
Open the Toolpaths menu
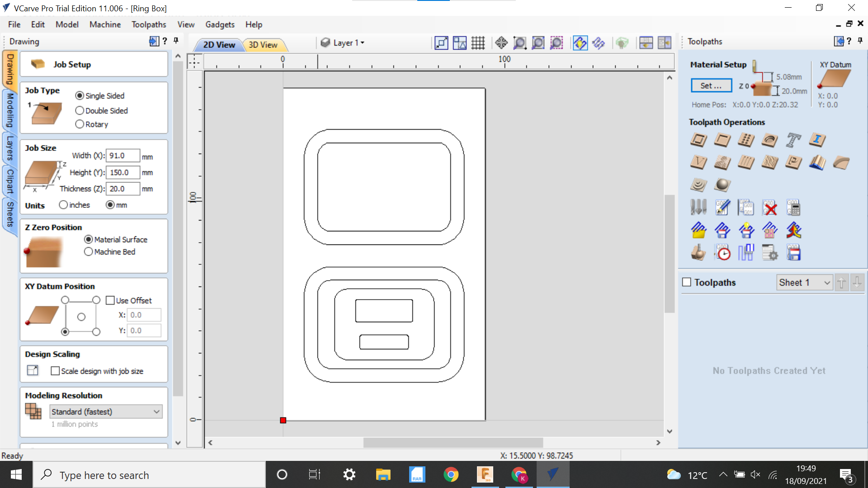149,24
